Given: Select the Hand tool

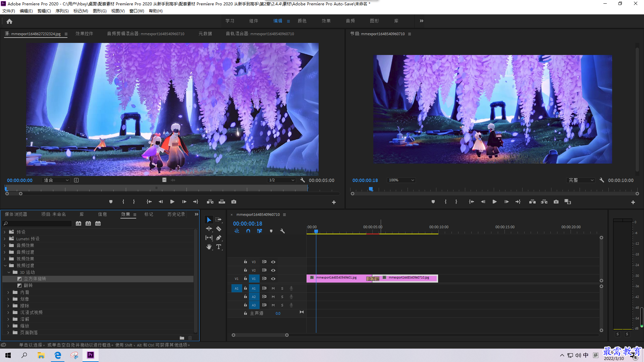Looking at the screenshot, I should click(209, 247).
